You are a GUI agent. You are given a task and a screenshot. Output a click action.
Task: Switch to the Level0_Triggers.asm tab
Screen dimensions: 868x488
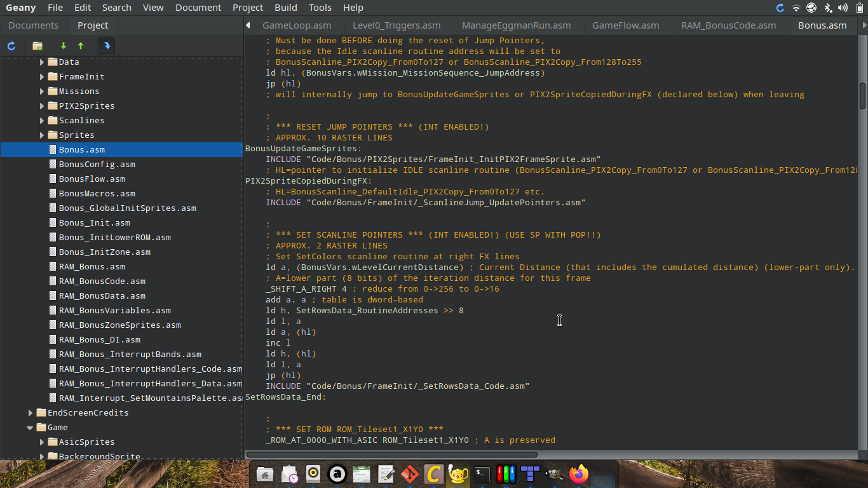coord(397,25)
